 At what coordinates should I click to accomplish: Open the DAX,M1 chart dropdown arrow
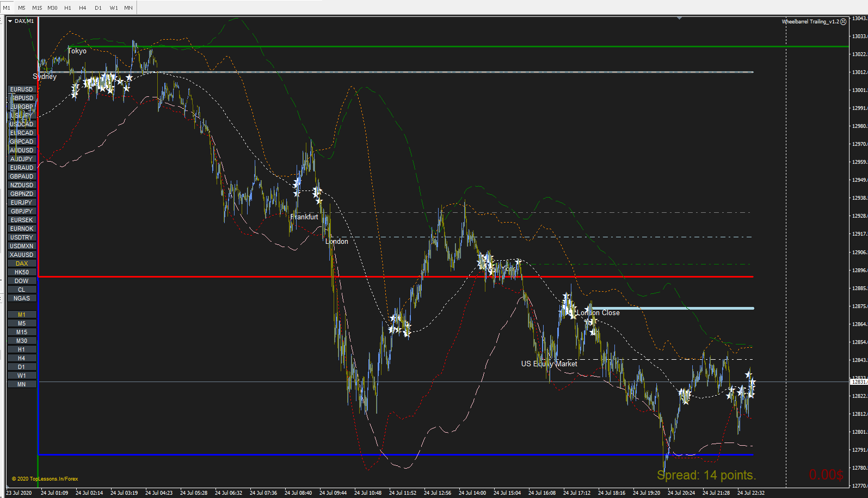(x=10, y=21)
